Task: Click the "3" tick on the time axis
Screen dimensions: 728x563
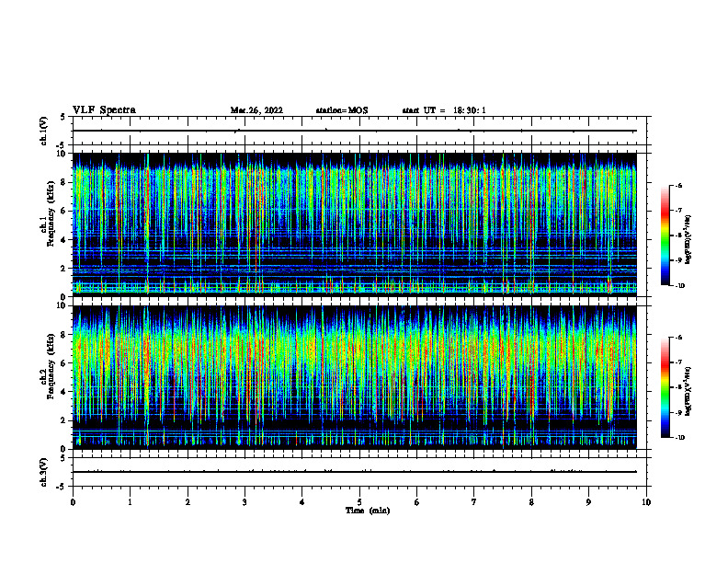Action: 245,502
